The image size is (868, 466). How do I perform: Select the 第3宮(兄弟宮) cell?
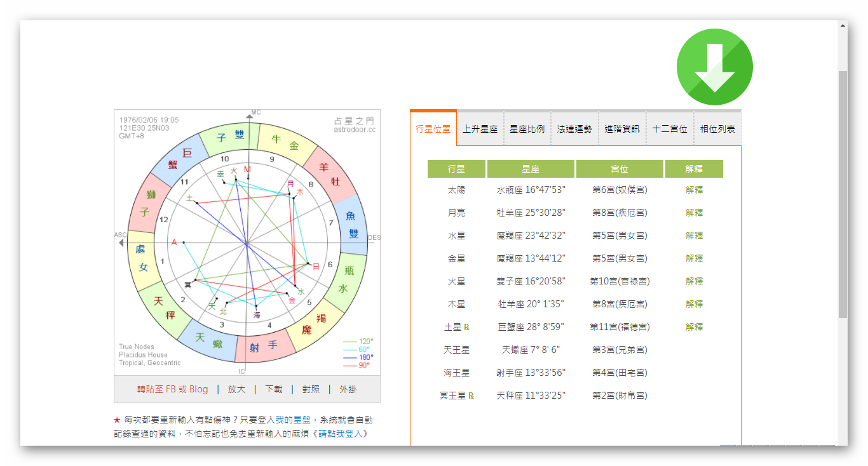pyautogui.click(x=620, y=350)
